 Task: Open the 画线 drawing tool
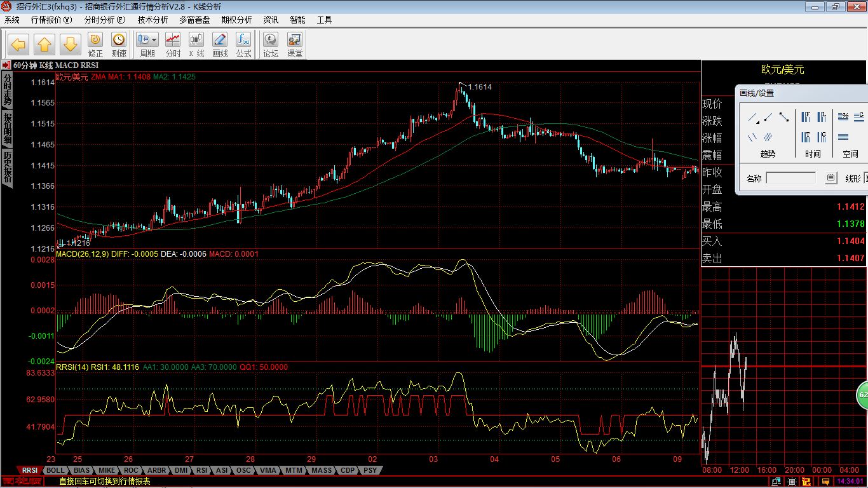[x=220, y=45]
